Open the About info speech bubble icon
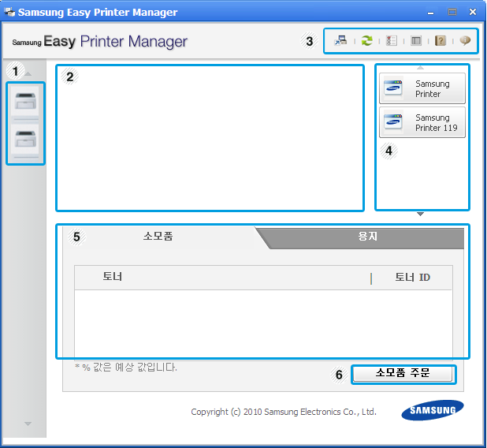Screen dimensions: 487x448 (465, 40)
